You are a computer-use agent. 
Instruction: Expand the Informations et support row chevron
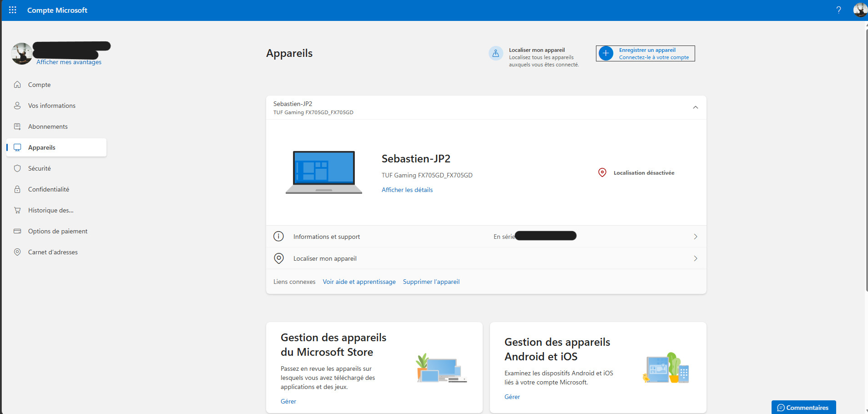696,237
